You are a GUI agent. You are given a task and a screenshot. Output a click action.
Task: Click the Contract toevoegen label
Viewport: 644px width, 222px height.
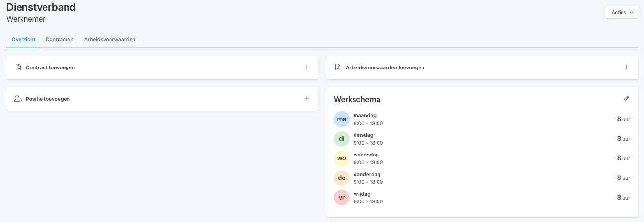coord(50,67)
